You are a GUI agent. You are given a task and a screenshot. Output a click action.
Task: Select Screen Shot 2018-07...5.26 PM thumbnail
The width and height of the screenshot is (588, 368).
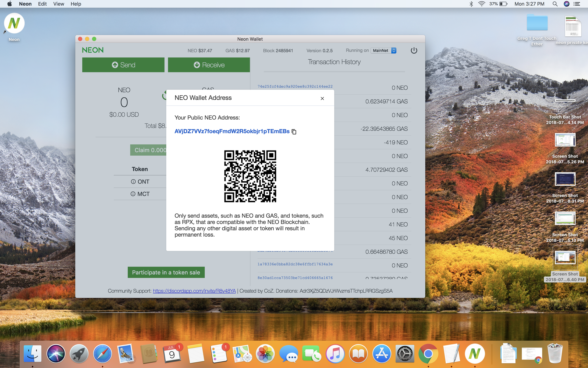tap(565, 140)
